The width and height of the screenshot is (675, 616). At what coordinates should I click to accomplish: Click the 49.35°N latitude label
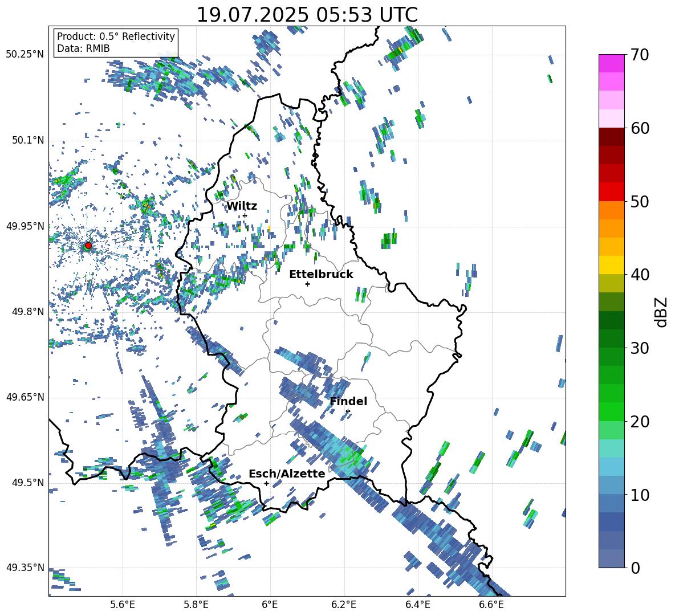tap(25, 568)
